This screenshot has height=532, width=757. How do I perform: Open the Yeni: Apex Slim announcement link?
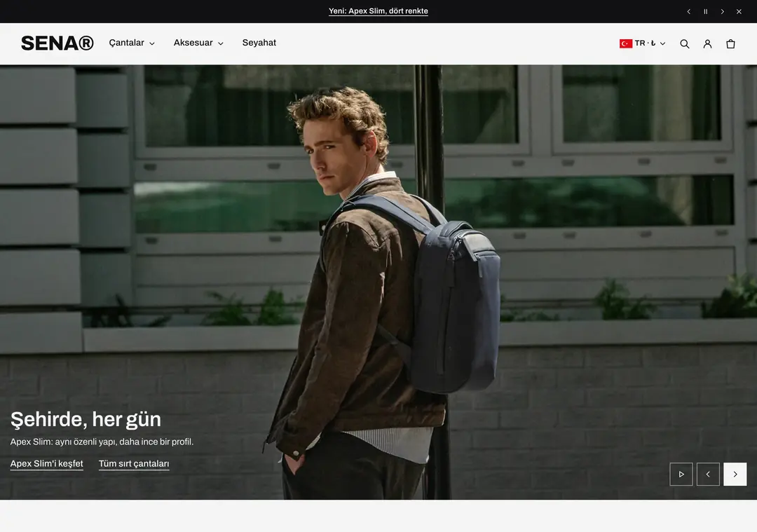(378, 11)
